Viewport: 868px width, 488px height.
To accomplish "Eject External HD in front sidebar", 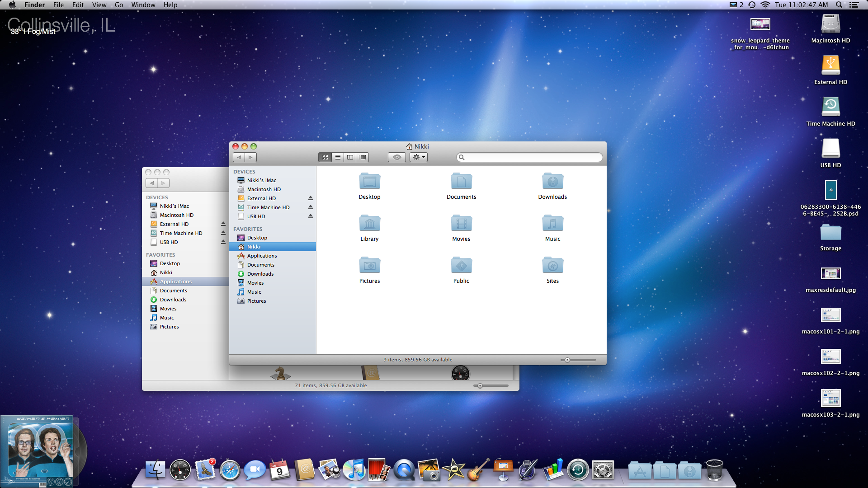I will tap(311, 198).
